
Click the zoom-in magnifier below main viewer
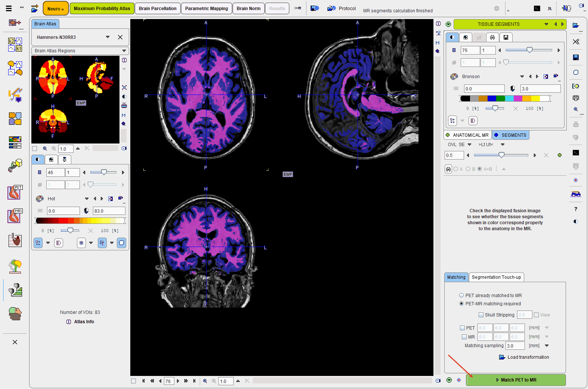[x=205, y=381]
